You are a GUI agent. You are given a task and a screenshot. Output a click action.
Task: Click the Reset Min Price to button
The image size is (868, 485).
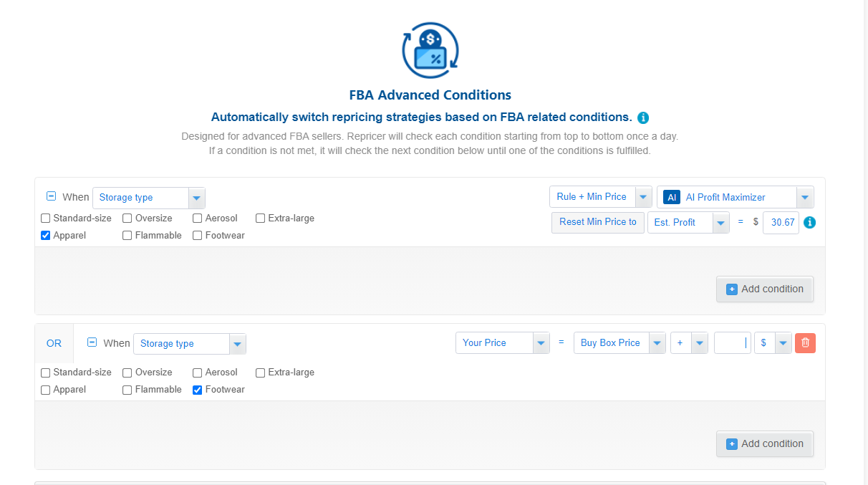click(598, 222)
